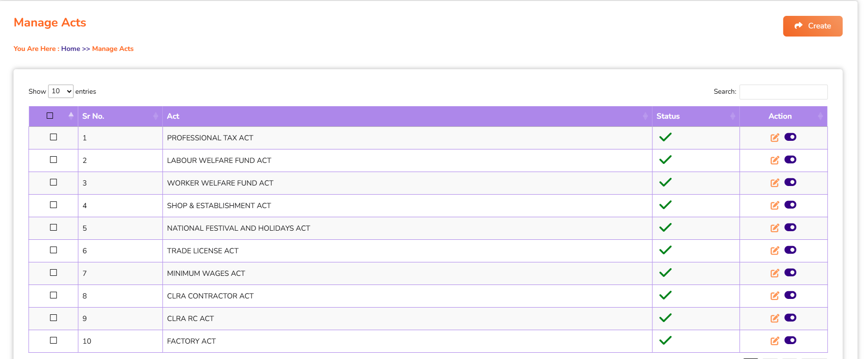Focus the Search input field
868x359 pixels.
784,92
